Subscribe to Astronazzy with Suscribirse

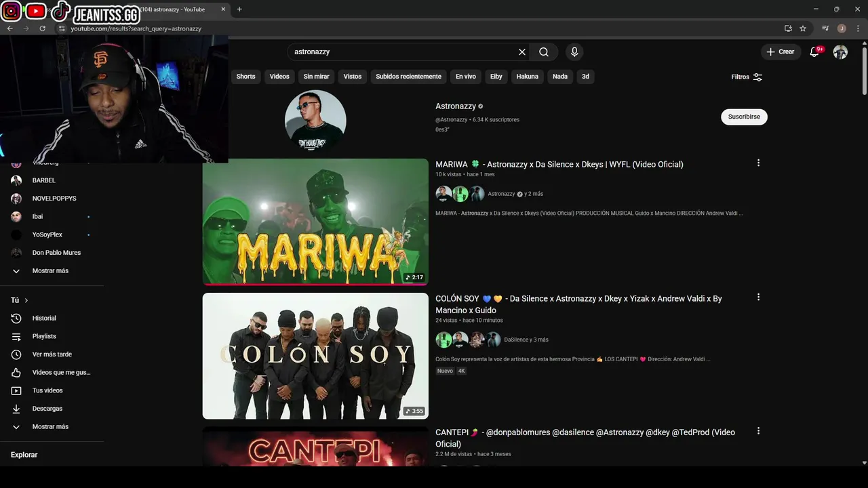click(x=744, y=117)
